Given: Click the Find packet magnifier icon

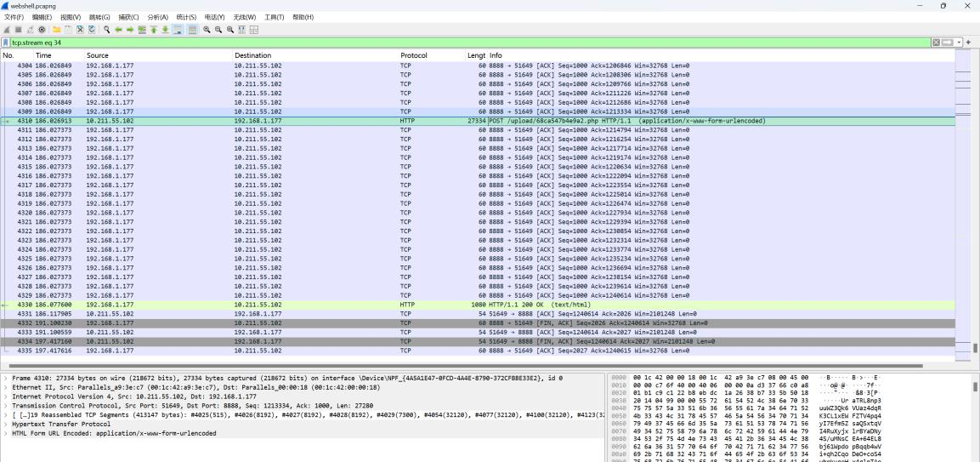Looking at the screenshot, I should pyautogui.click(x=107, y=29).
